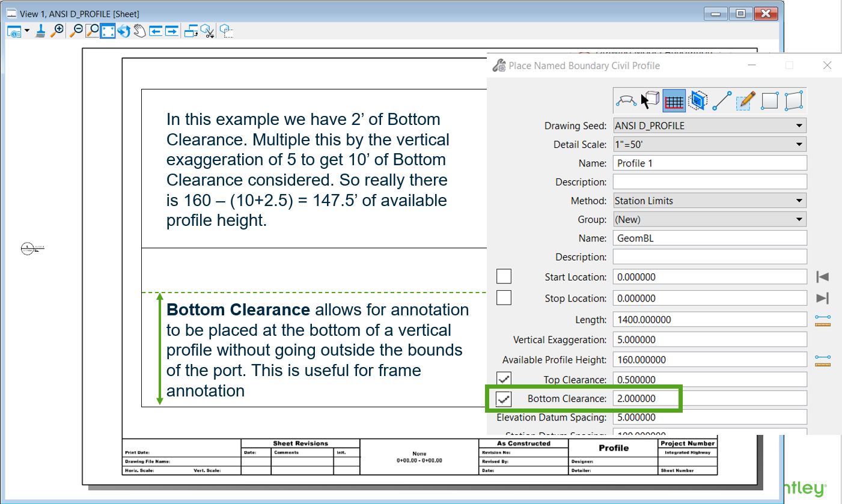This screenshot has width=842, height=504.
Task: Click the Copy View icon
Action: click(191, 31)
